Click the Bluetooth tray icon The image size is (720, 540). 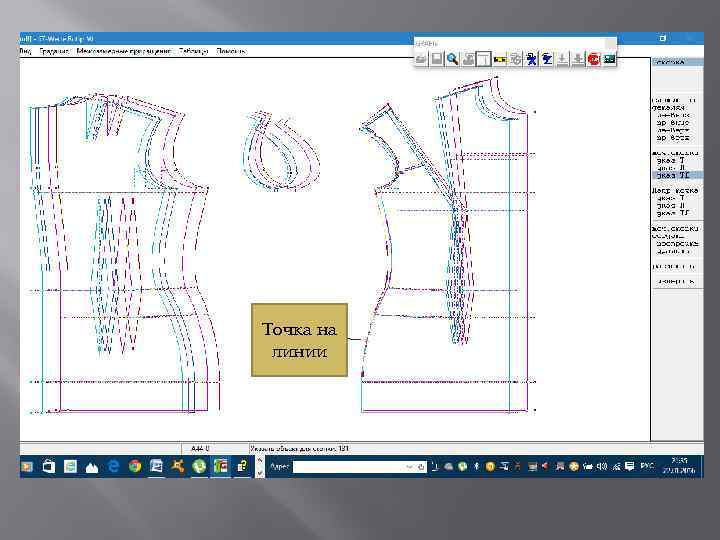pyautogui.click(x=476, y=467)
